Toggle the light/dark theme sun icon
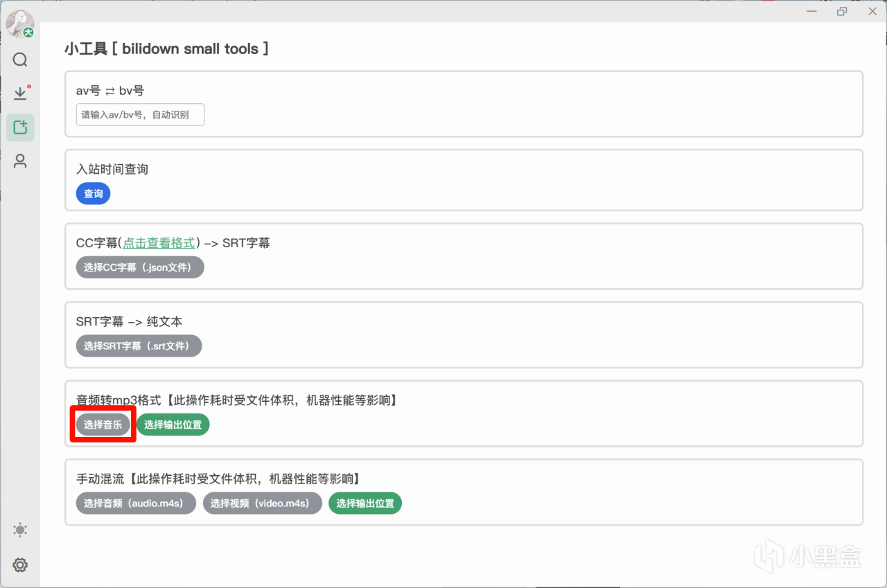 20,531
